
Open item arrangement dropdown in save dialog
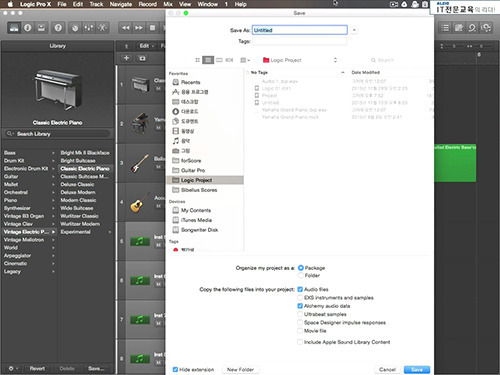tap(245, 60)
